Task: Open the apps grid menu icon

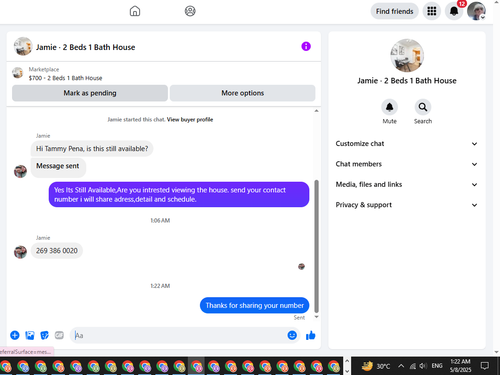Action: point(432,11)
